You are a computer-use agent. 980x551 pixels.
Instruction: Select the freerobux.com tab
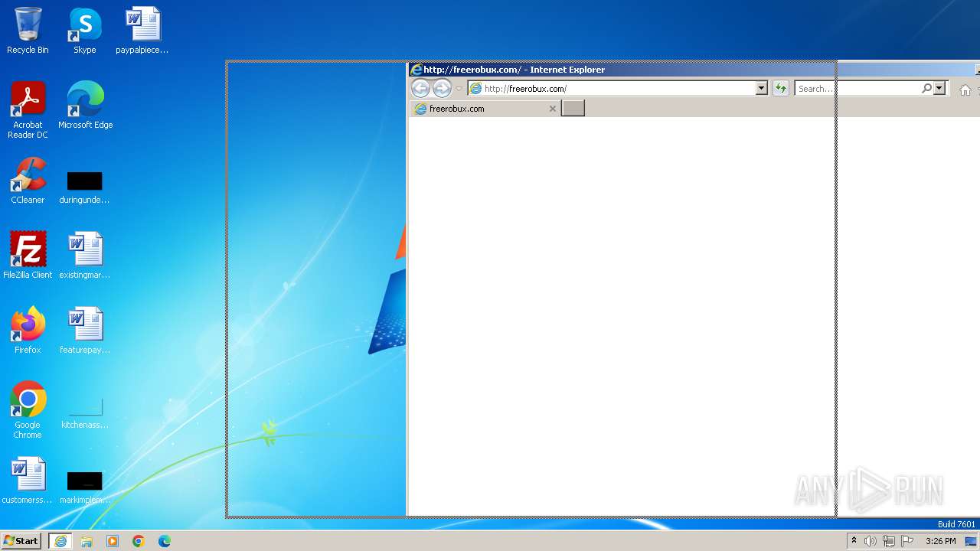point(484,109)
